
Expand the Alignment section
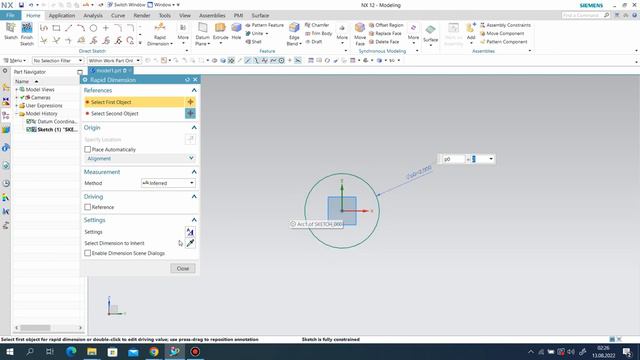tap(140, 158)
